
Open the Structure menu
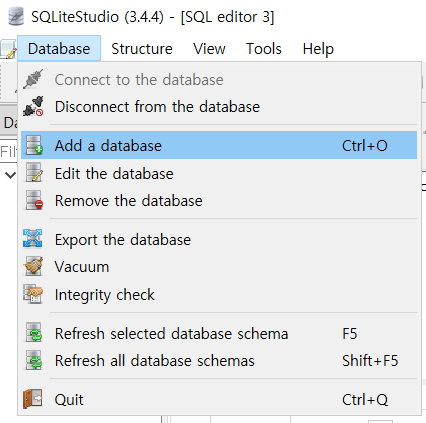tap(142, 49)
